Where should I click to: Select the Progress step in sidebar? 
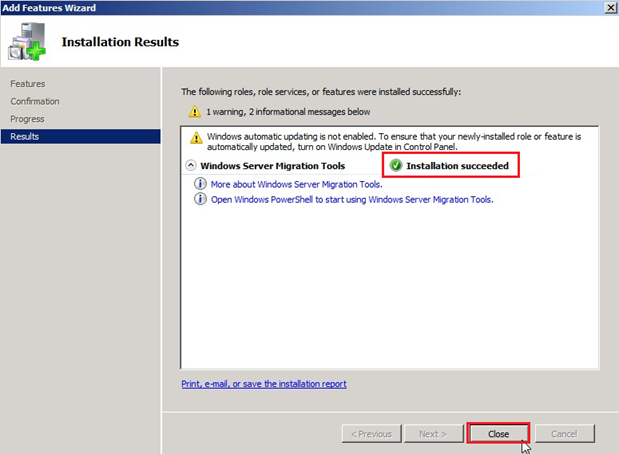tap(27, 119)
